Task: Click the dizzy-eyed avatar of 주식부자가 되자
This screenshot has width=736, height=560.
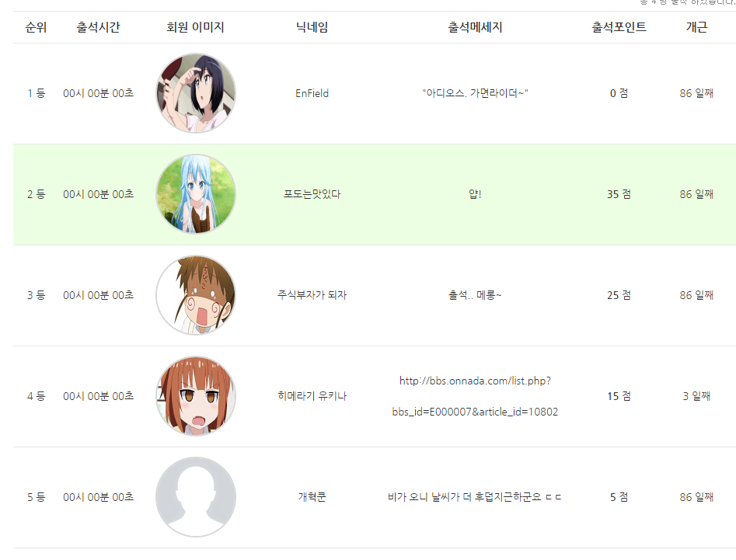Action: (196, 295)
